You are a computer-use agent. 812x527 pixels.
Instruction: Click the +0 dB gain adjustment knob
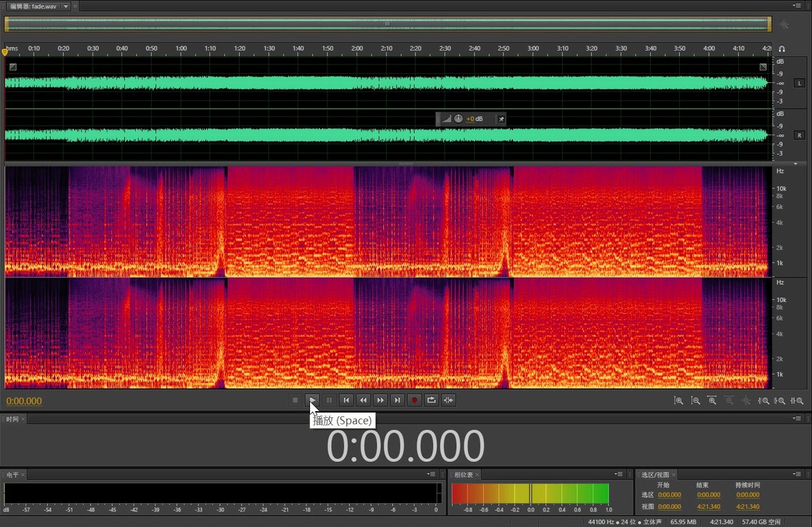(458, 119)
